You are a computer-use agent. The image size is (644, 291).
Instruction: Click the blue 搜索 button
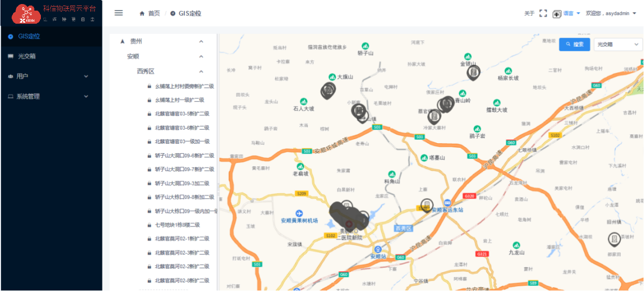[x=574, y=44]
